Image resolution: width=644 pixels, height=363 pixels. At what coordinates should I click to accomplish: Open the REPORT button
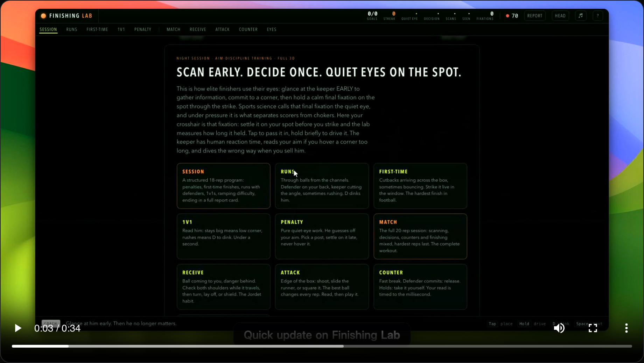(x=534, y=16)
